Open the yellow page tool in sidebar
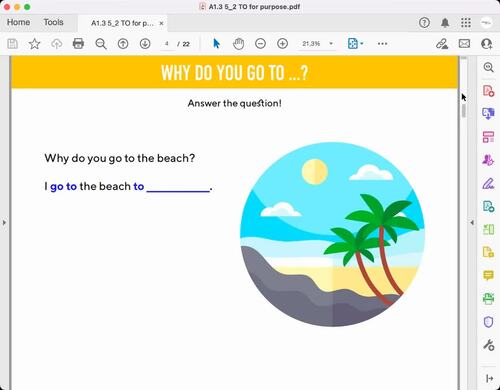Image resolution: width=500 pixels, height=390 pixels. [x=488, y=252]
